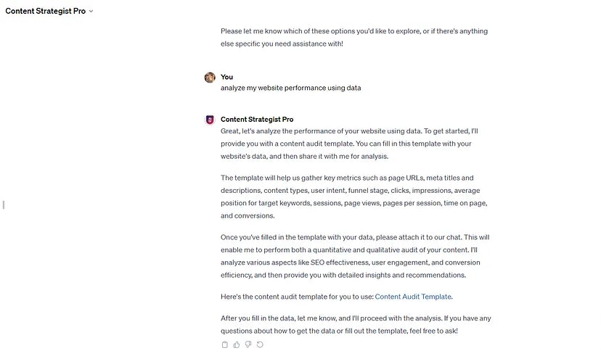Screen dimensions: 601x364
Task: Open the Content Audit Template link
Action: pos(413,297)
